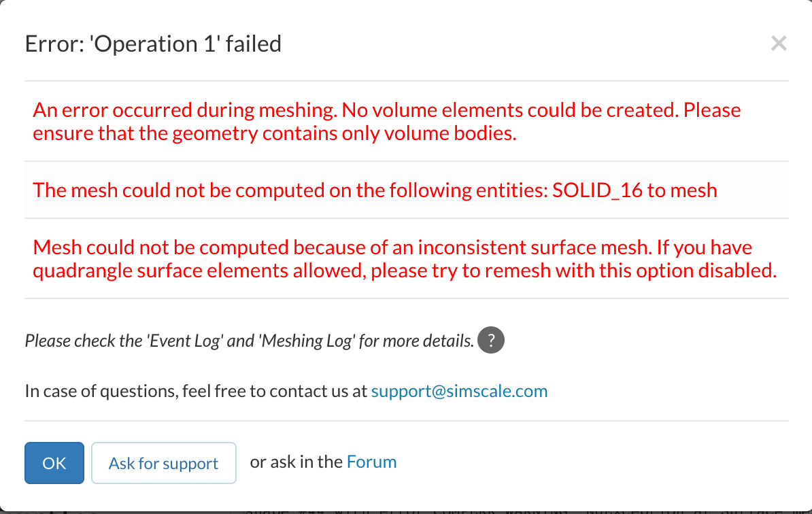Click the 'No volume elements could be created' message
This screenshot has height=514, width=812.
[386, 121]
